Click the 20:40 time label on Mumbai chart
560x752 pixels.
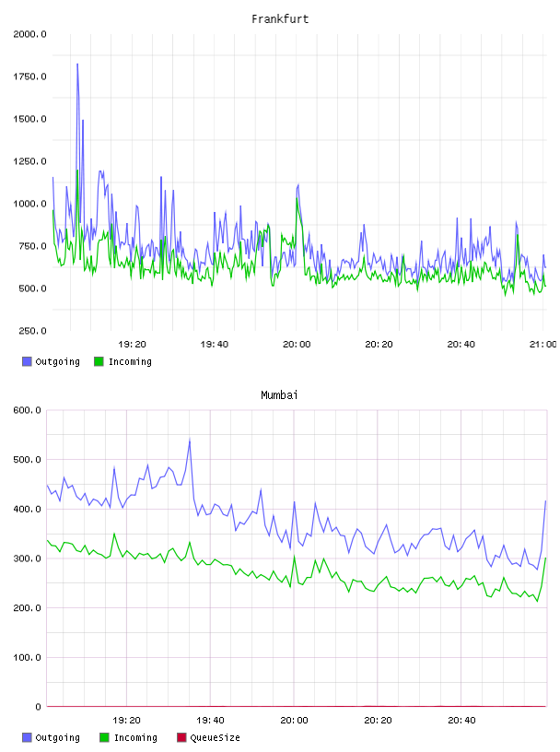click(x=461, y=721)
